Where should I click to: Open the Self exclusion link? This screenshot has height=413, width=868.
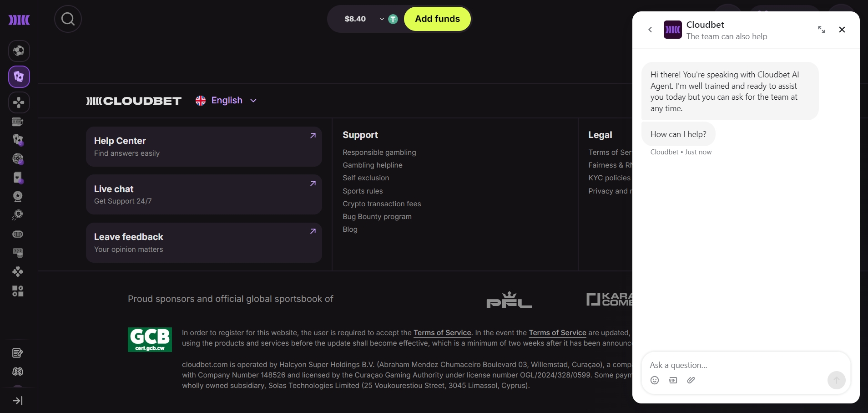coord(366,178)
